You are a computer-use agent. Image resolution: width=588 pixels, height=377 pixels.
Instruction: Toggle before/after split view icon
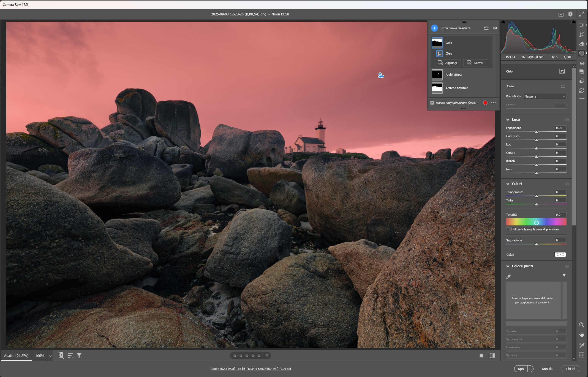pyautogui.click(x=492, y=356)
